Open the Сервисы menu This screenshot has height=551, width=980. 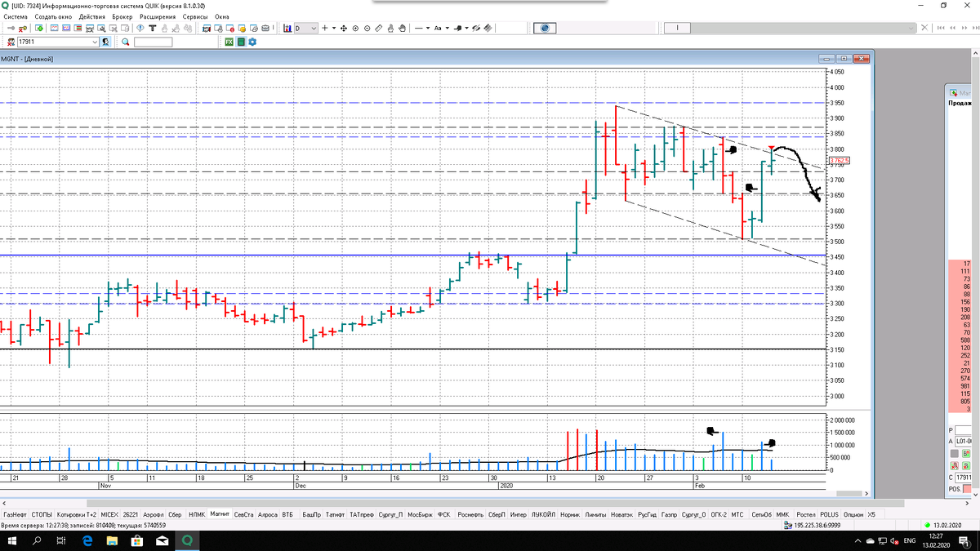(x=194, y=16)
